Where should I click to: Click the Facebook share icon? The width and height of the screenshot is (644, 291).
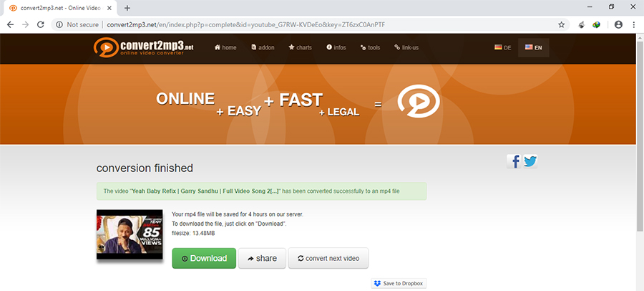[x=514, y=161]
